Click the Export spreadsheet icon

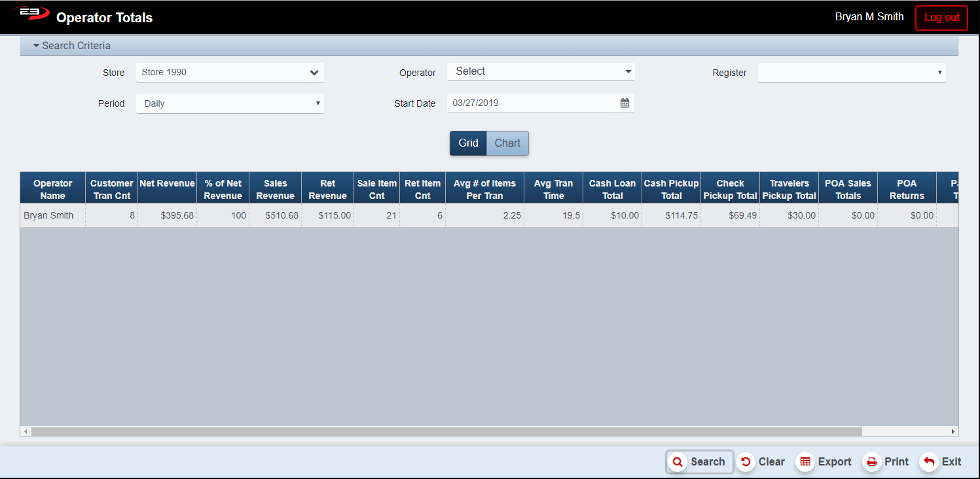(805, 462)
